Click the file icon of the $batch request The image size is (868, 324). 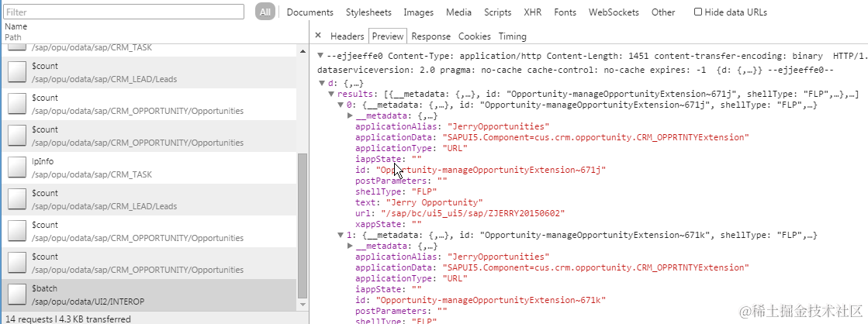(x=17, y=295)
